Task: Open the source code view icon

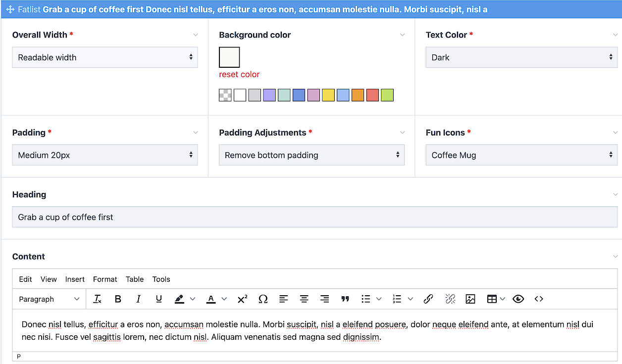Action: click(539, 299)
